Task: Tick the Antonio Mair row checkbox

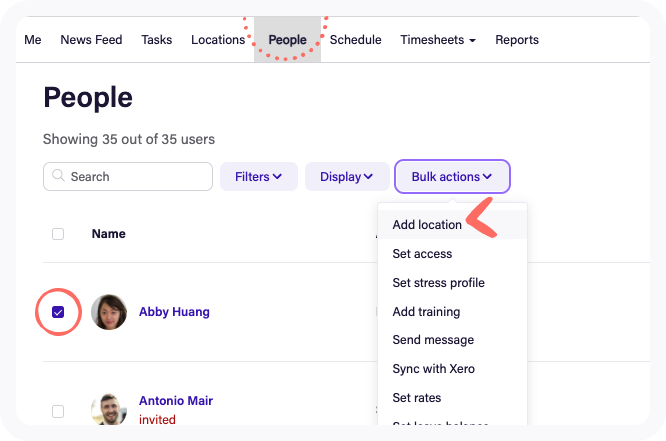Action: tap(58, 410)
